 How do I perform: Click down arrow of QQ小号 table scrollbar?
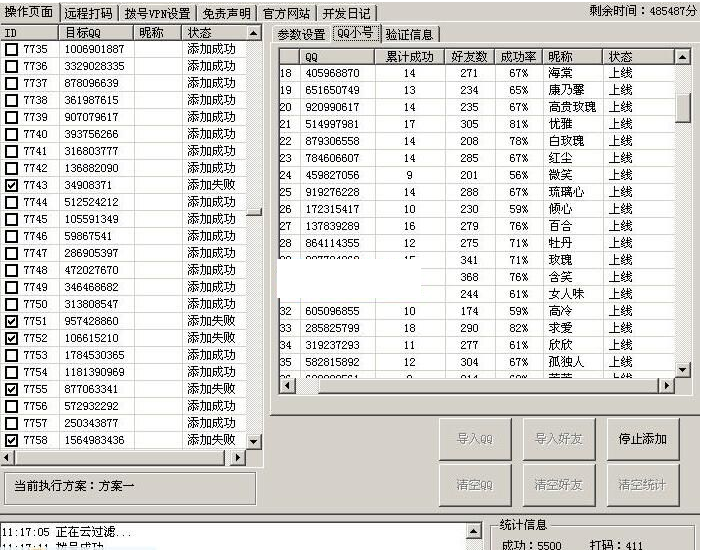pyautogui.click(x=682, y=370)
